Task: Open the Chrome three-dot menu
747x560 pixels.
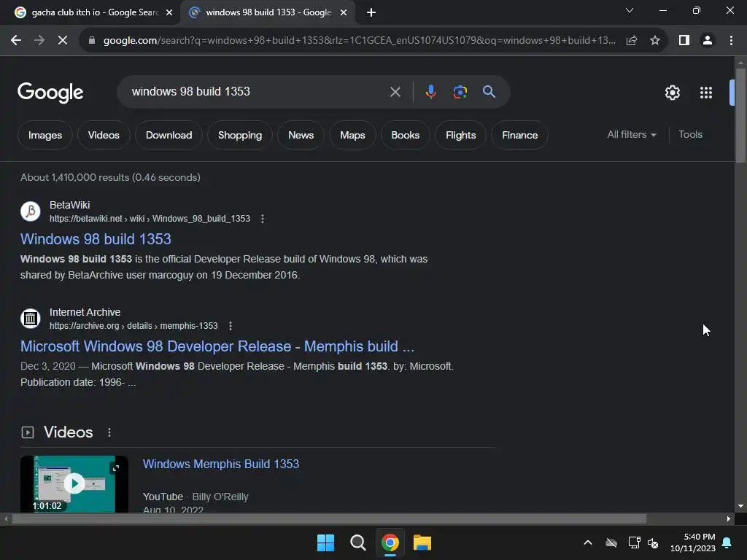Action: [731, 41]
